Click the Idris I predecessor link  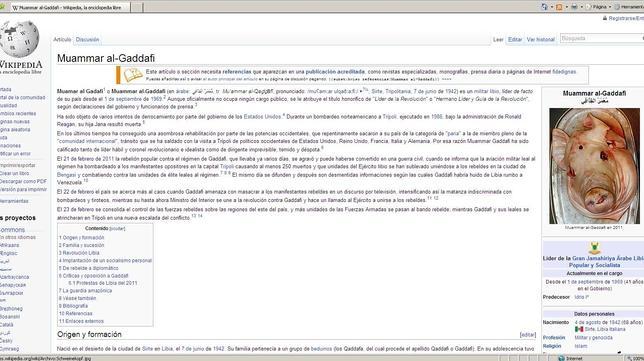tap(582, 297)
